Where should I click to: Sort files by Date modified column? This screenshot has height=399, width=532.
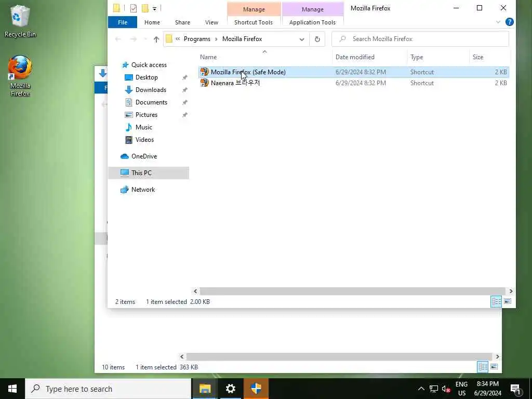[x=369, y=57]
